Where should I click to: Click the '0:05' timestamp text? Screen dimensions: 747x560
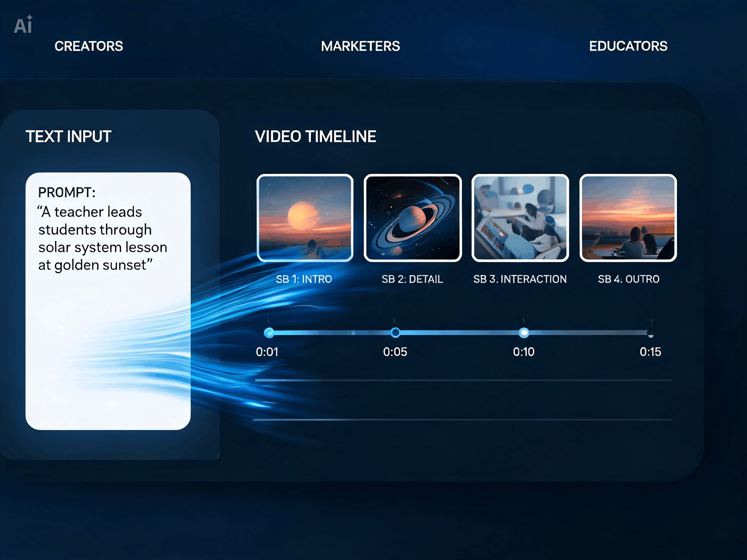click(x=395, y=352)
